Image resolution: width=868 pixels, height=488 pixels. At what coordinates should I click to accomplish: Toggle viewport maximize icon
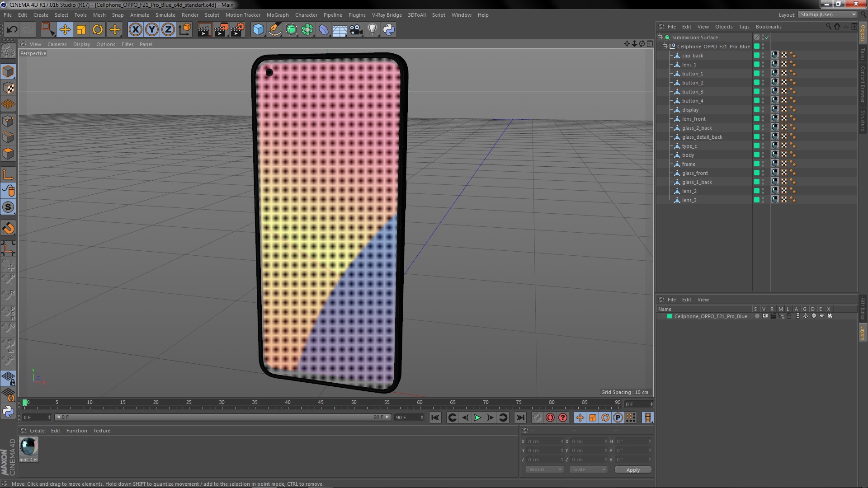click(x=650, y=44)
